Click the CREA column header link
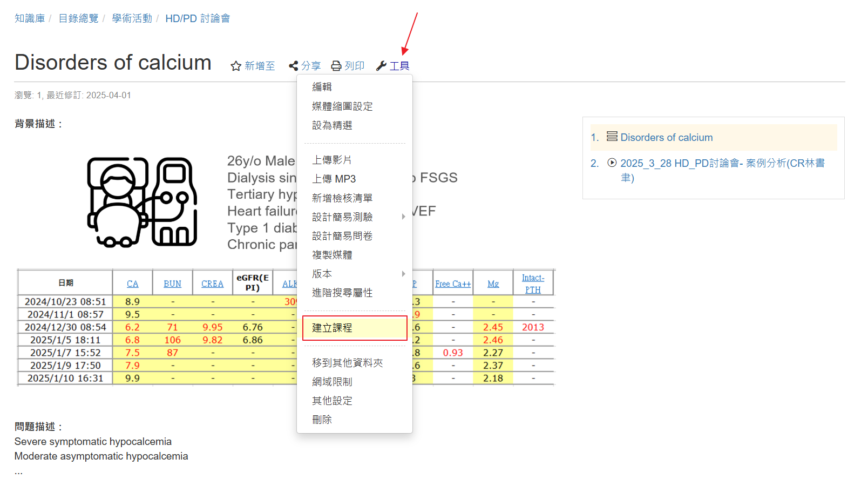 pos(212,284)
